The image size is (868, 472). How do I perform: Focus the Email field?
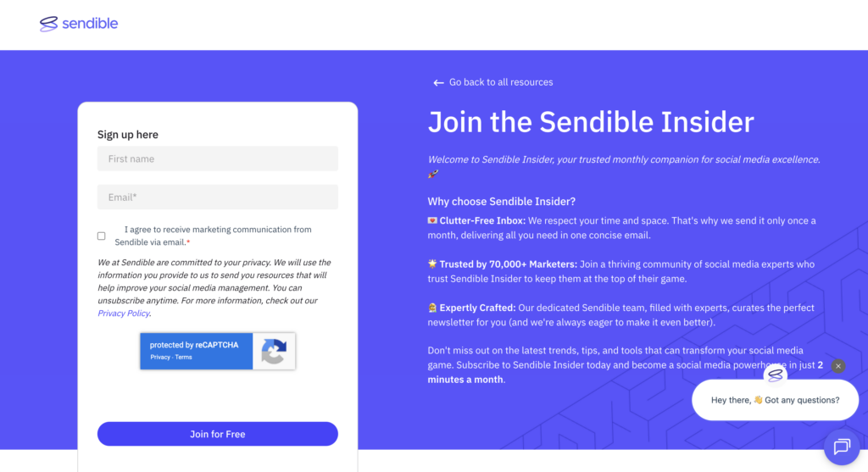[x=218, y=197]
